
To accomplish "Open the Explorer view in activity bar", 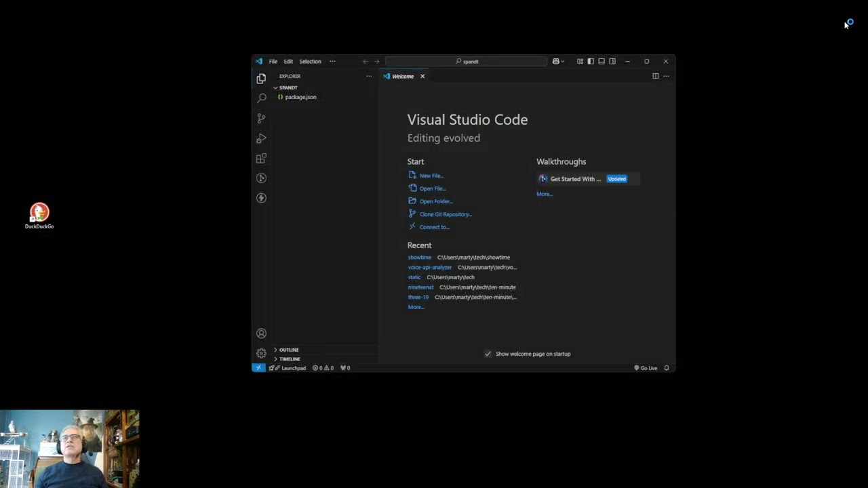I will [261, 79].
